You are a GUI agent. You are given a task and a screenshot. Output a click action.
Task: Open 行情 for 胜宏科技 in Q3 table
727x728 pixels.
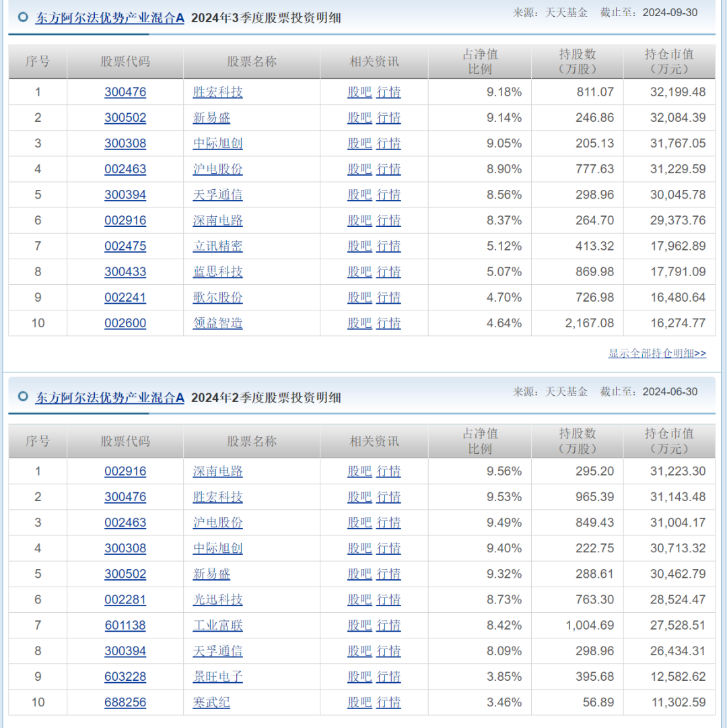pyautogui.click(x=388, y=92)
